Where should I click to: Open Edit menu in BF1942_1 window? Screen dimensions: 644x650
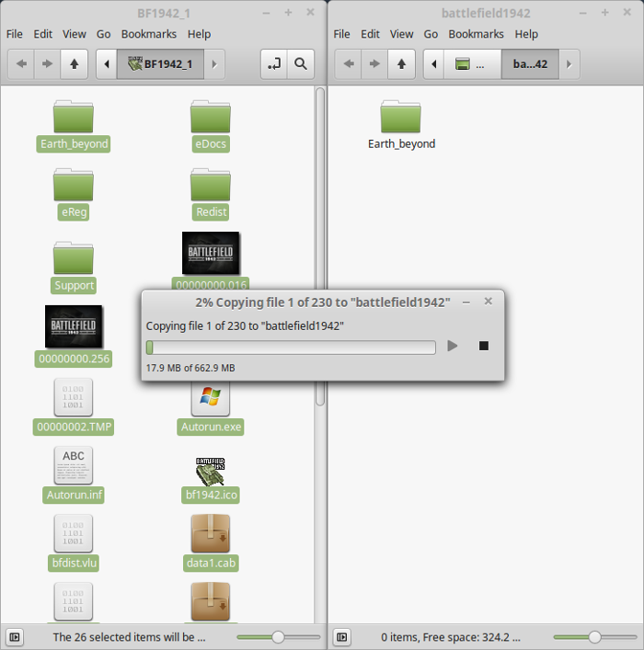click(42, 34)
